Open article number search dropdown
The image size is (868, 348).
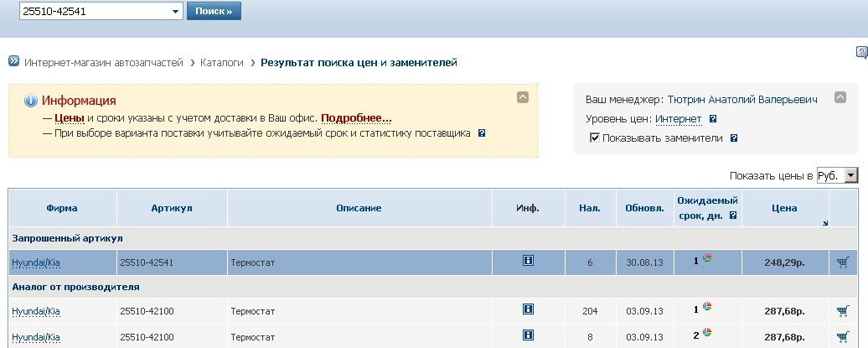click(175, 11)
